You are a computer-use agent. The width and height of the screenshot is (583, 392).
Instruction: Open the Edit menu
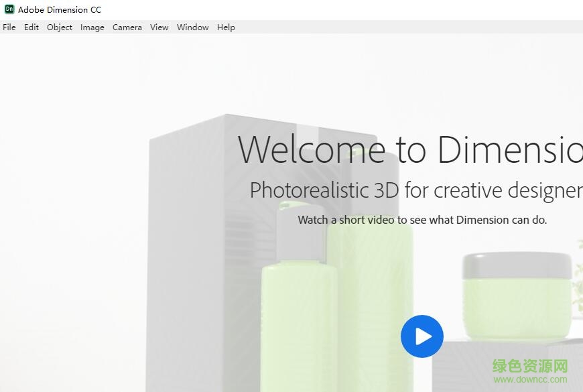tap(31, 27)
